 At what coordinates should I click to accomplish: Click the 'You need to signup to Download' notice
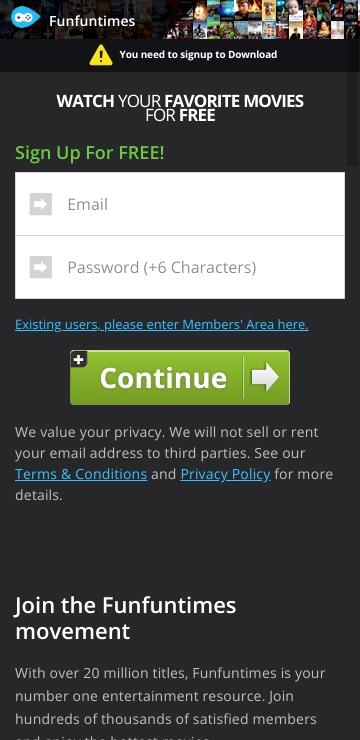pyautogui.click(x=198, y=55)
